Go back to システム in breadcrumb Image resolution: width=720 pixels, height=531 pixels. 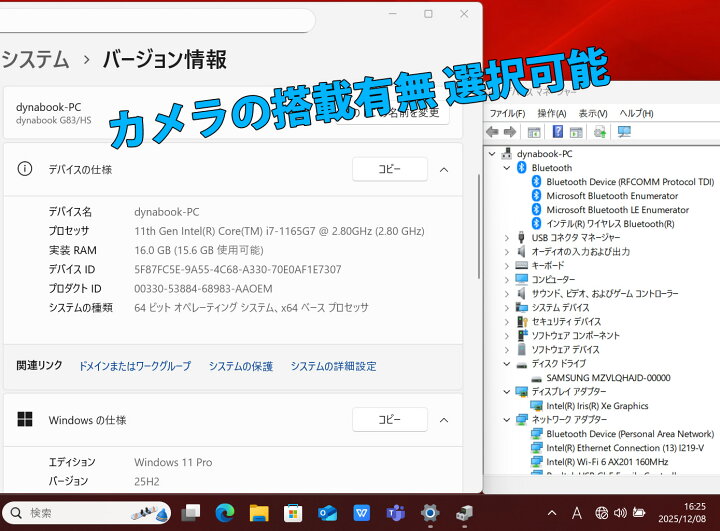(35, 60)
